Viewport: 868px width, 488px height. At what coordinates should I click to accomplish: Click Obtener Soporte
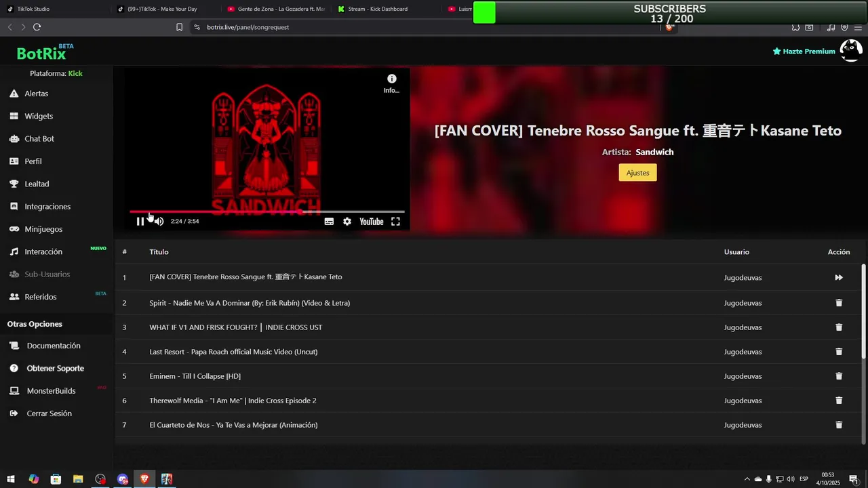[x=56, y=368]
